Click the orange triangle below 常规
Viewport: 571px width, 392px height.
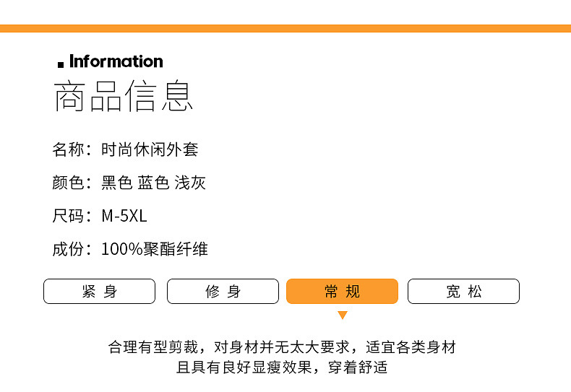point(343,315)
